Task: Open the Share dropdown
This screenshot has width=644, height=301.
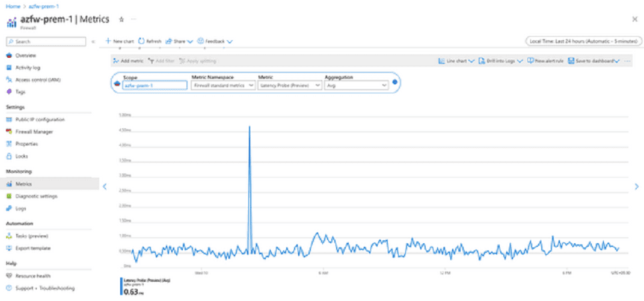Action: [179, 41]
